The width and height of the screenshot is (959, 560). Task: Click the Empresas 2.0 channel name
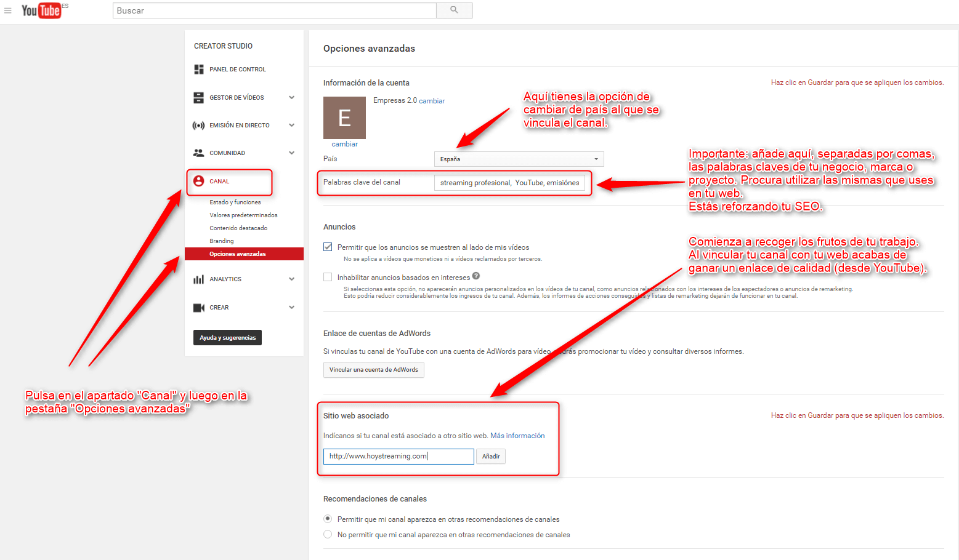coord(395,100)
